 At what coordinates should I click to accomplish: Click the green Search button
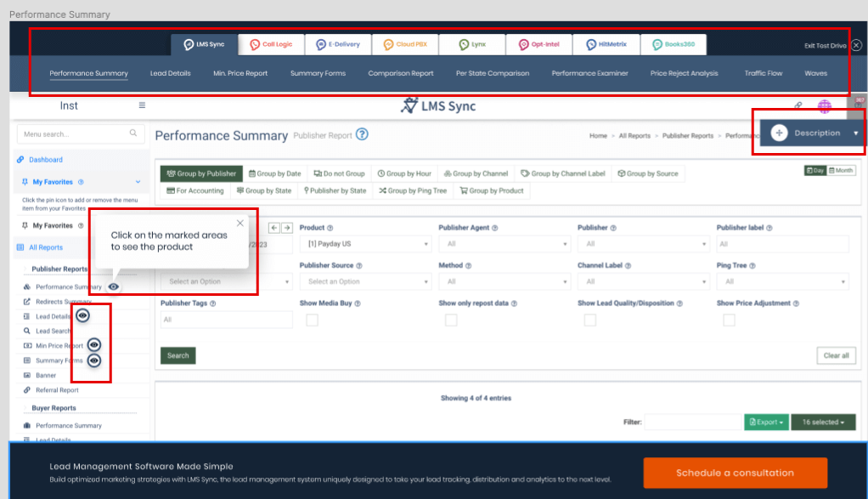(x=178, y=355)
